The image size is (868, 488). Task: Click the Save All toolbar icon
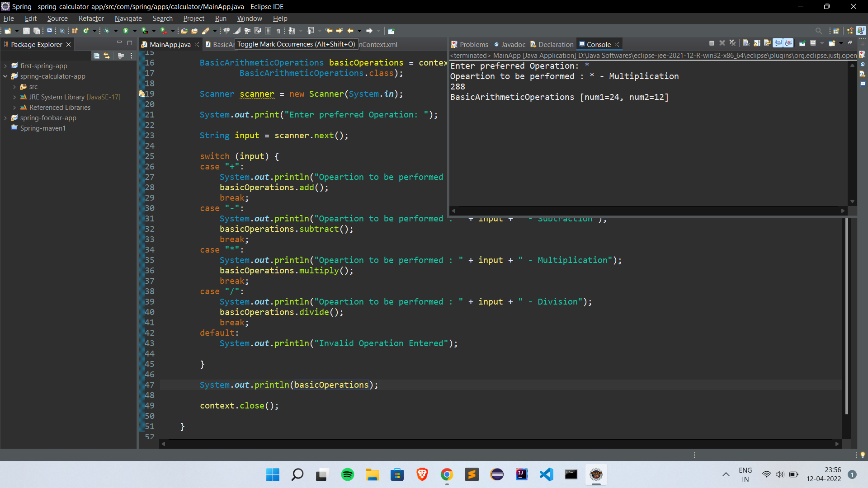(37, 31)
